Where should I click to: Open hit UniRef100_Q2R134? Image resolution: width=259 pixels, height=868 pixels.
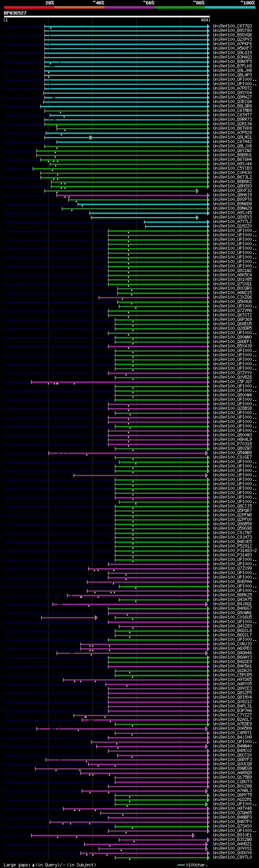point(232,124)
